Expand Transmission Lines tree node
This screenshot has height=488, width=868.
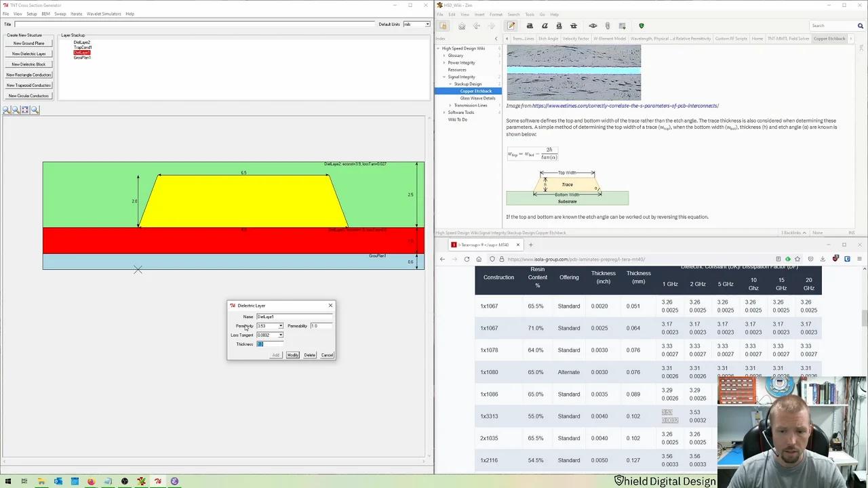click(x=450, y=105)
